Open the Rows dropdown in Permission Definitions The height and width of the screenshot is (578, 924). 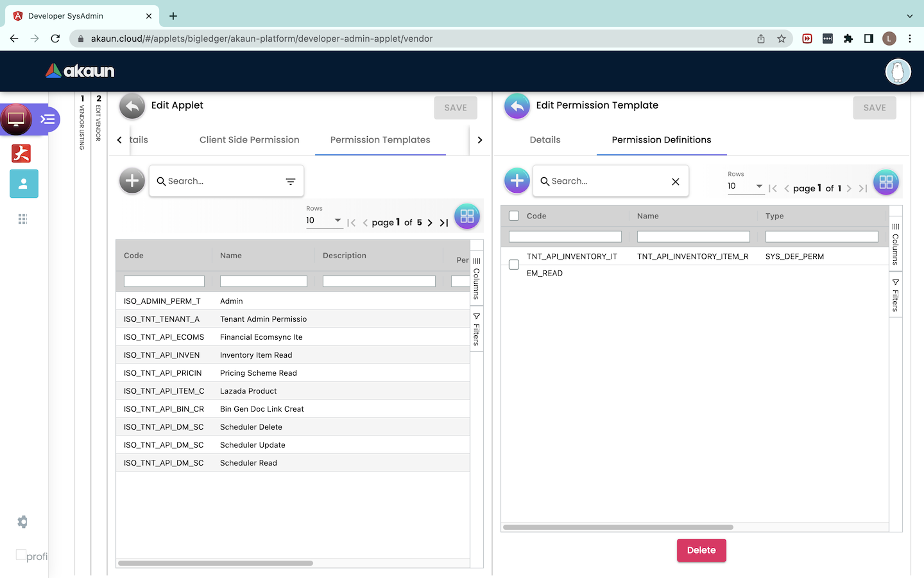point(745,186)
